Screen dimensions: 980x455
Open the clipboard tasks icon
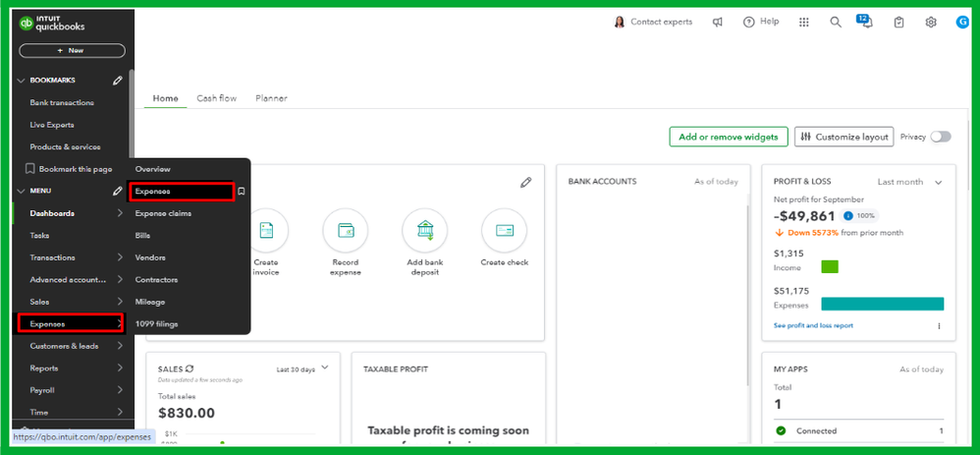pyautogui.click(x=898, y=22)
